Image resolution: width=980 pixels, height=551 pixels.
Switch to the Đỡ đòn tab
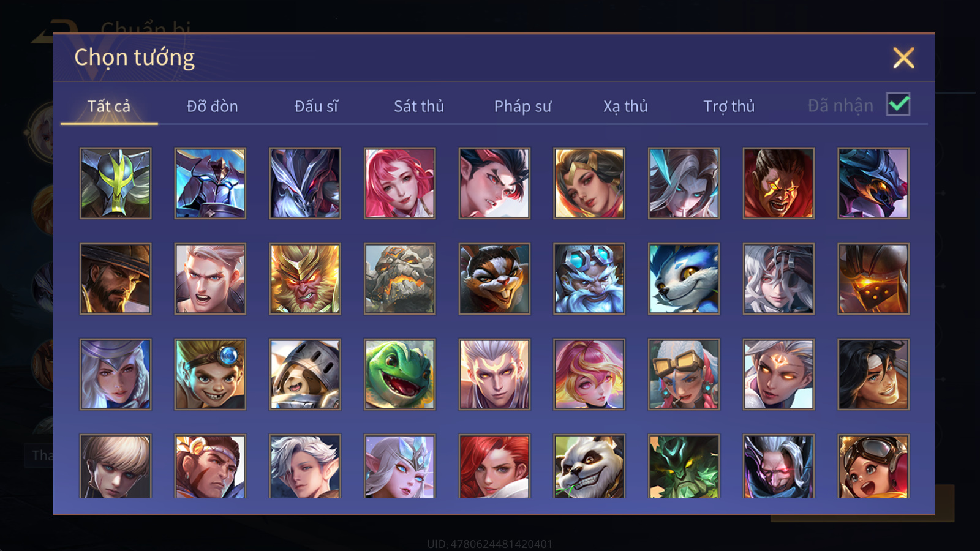(212, 106)
